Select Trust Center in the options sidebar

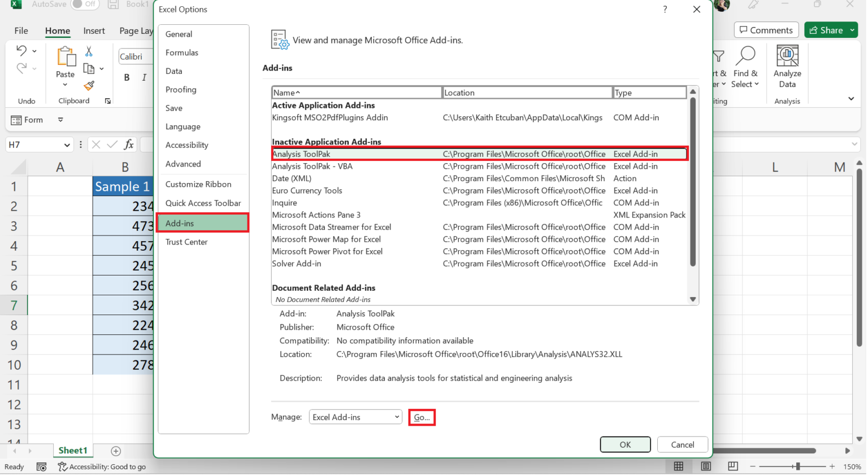(x=186, y=242)
